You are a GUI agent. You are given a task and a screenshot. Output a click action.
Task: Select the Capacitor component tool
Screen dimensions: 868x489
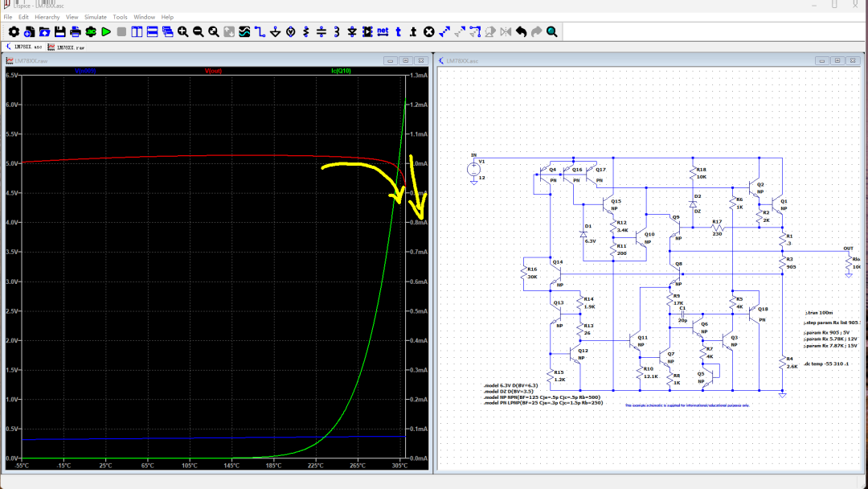[x=321, y=32]
